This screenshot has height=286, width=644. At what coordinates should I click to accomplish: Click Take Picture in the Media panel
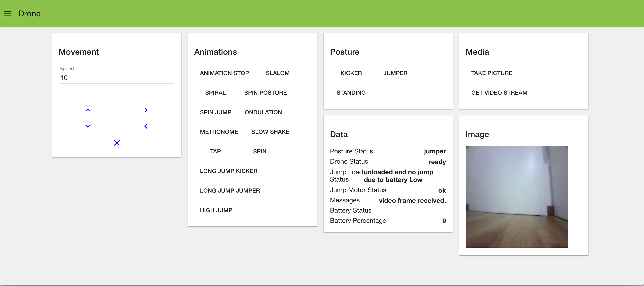coord(492,73)
